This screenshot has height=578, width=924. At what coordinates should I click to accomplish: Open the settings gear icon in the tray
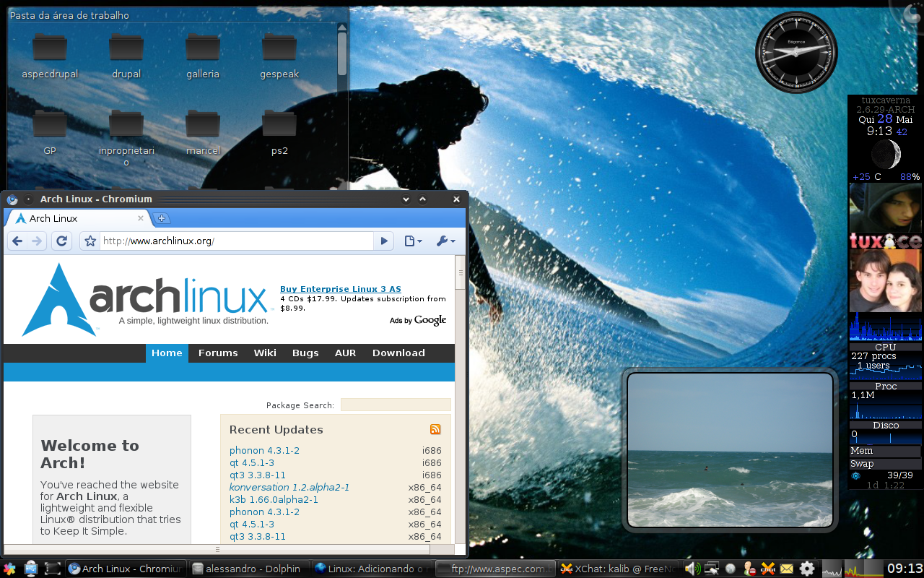coord(806,569)
